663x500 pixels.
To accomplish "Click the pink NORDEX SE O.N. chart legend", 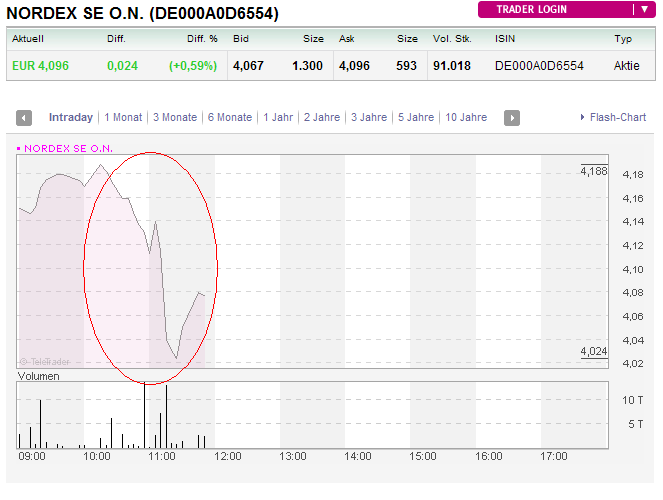I will pos(66,148).
